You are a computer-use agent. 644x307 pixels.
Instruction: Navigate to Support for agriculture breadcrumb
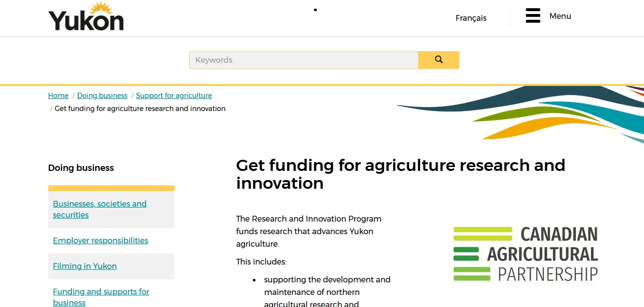[x=174, y=96]
